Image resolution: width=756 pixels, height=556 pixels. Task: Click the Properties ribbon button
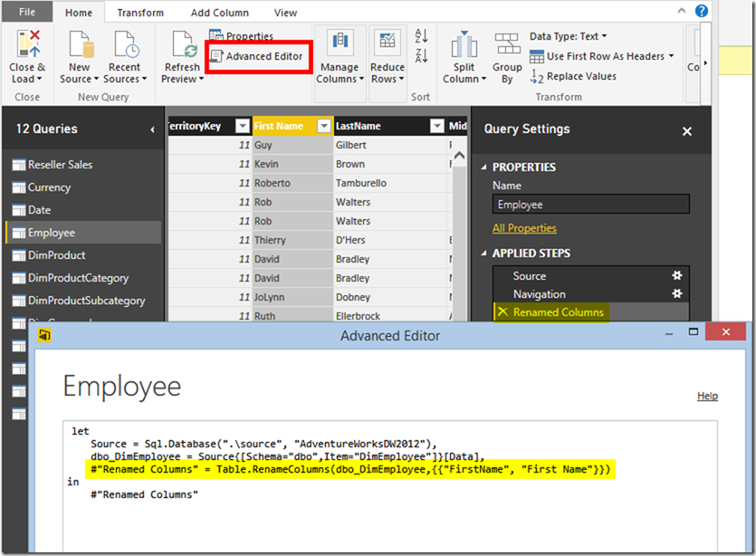[x=242, y=35]
